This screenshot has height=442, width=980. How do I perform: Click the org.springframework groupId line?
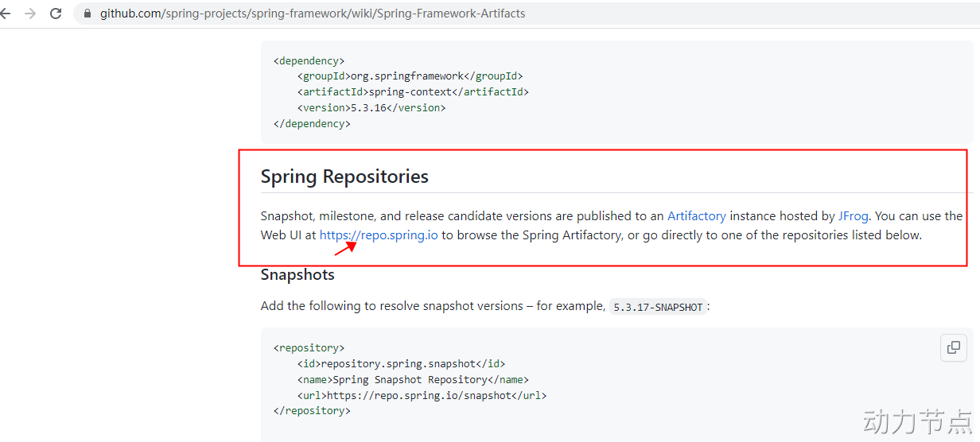coord(410,76)
